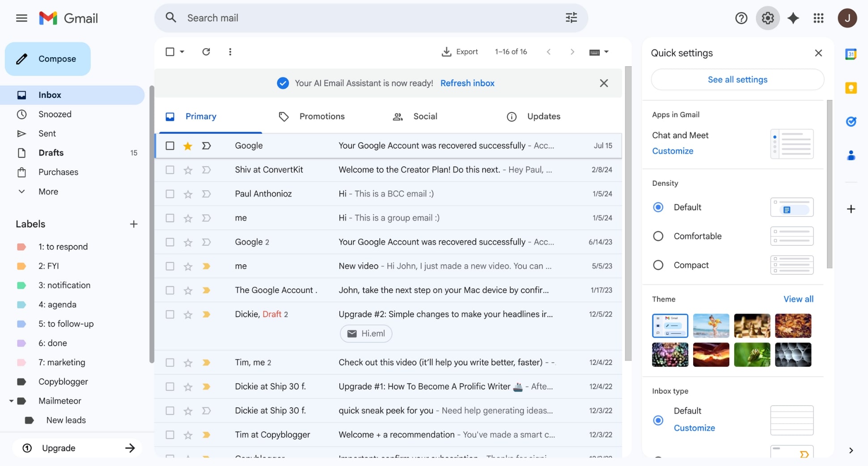The height and width of the screenshot is (466, 868).
Task: Open the Compose button's pencil icon
Action: (21, 59)
